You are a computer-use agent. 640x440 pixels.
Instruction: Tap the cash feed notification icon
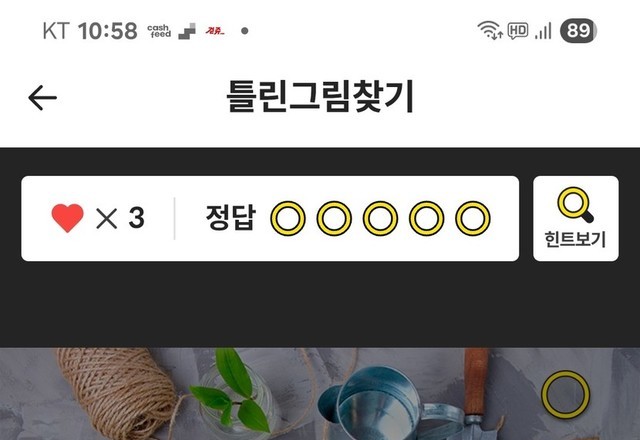159,31
